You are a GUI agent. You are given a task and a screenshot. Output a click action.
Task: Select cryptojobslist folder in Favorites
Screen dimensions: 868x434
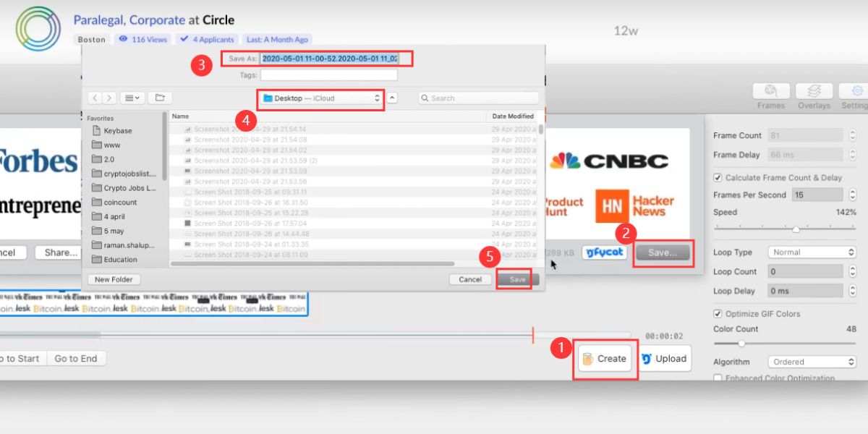pyautogui.click(x=123, y=174)
